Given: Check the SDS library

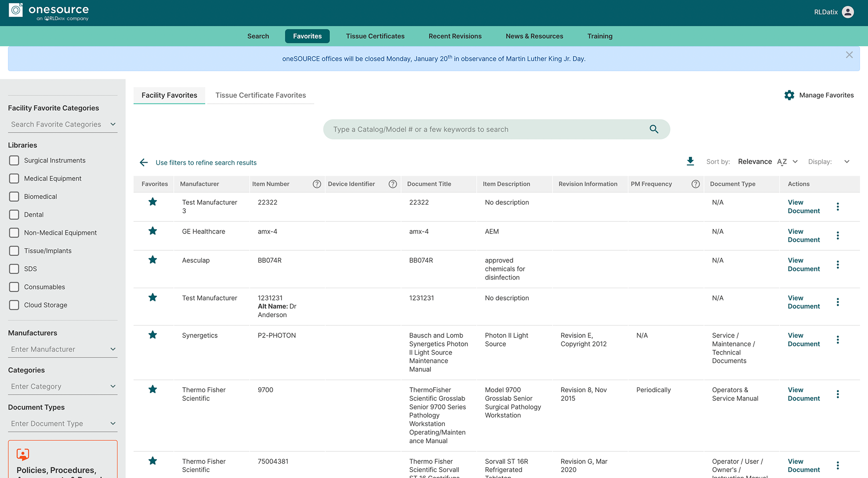Looking at the screenshot, I should click(x=14, y=269).
